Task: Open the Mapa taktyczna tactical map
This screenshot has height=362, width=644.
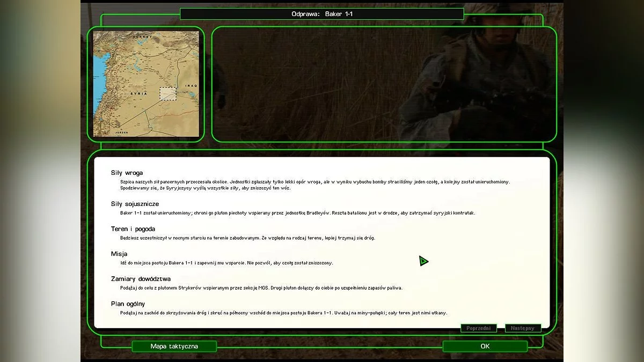Action: click(174, 346)
